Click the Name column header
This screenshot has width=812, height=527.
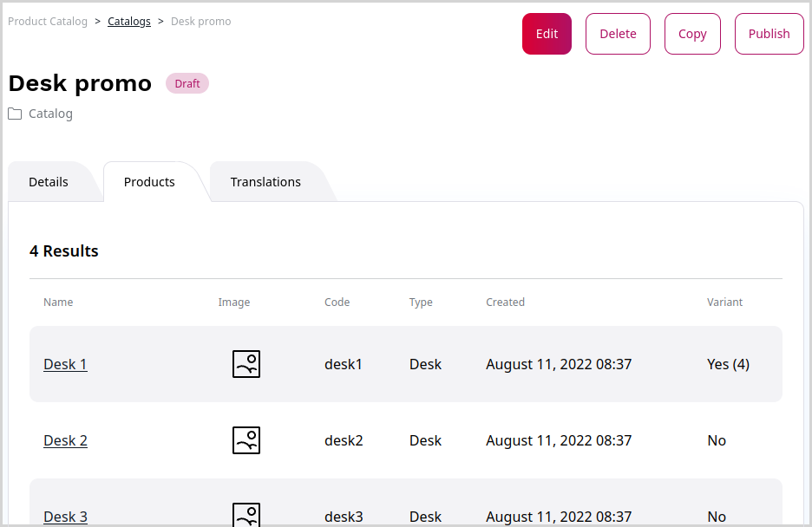tap(58, 303)
